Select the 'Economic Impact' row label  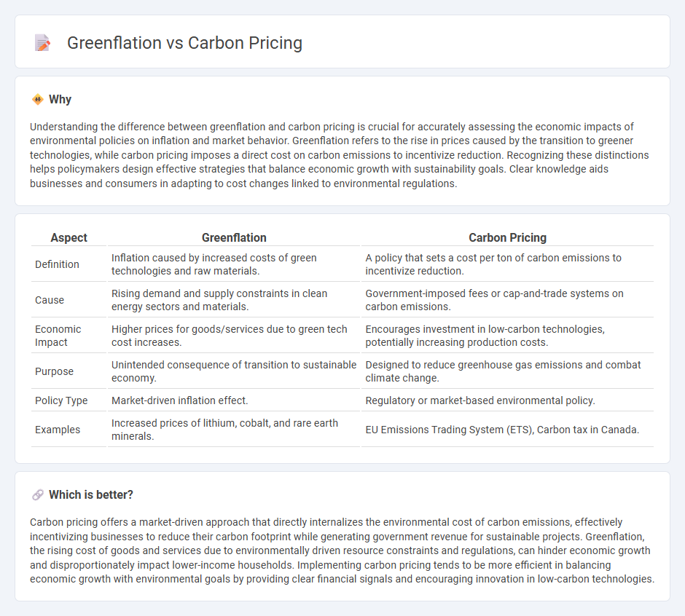coord(58,336)
